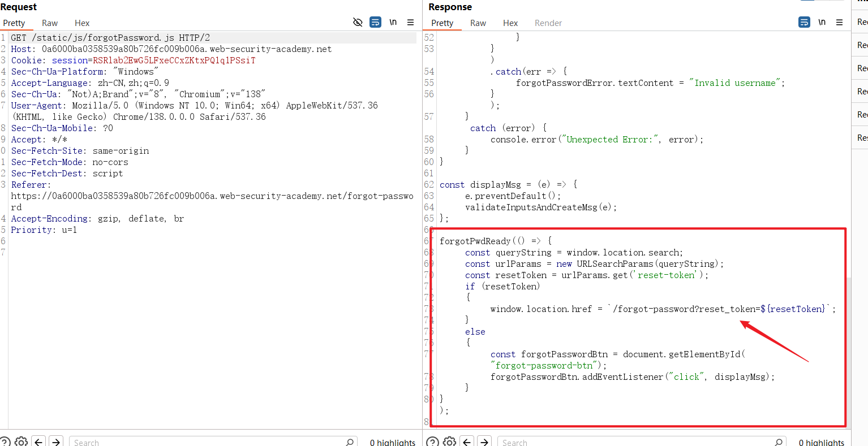Click "0 highlights" label under Response panel
The width and height of the screenshot is (868, 446).
(822, 443)
